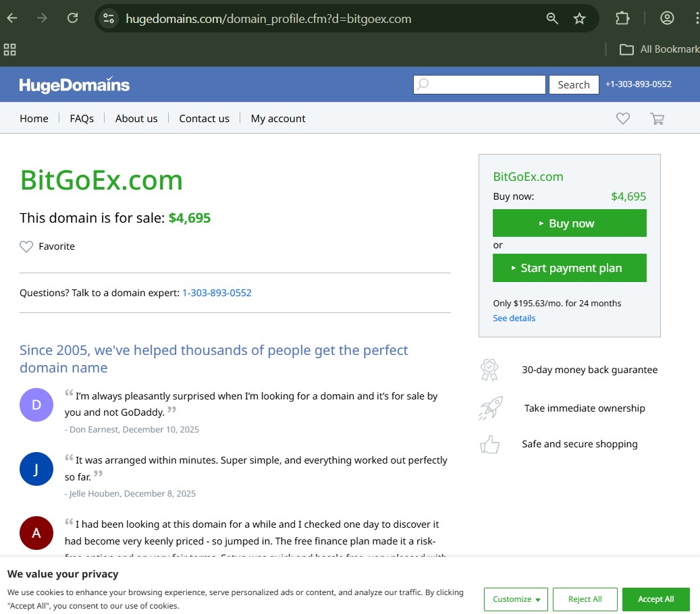Open site information icon in address bar
The height and width of the screenshot is (614, 700).
[109, 18]
